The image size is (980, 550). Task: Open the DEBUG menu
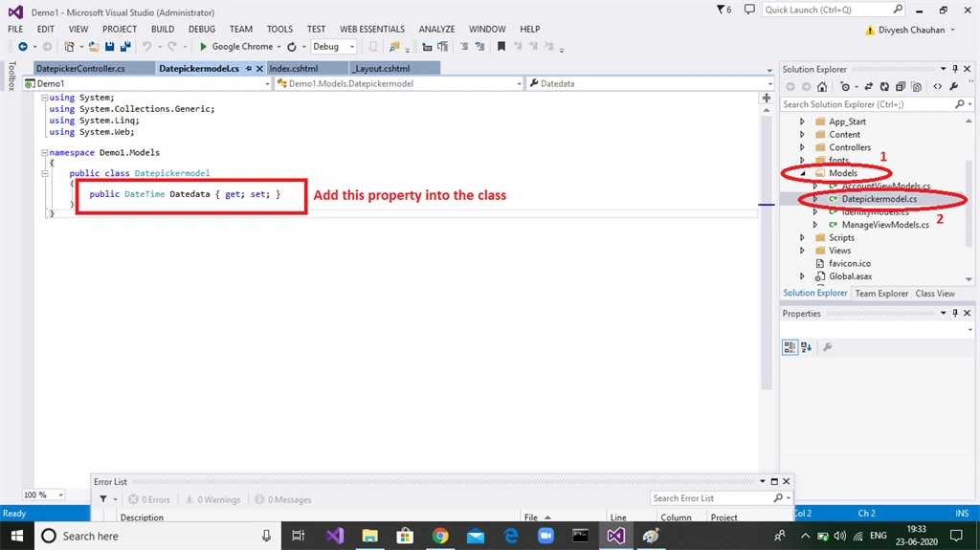(202, 29)
